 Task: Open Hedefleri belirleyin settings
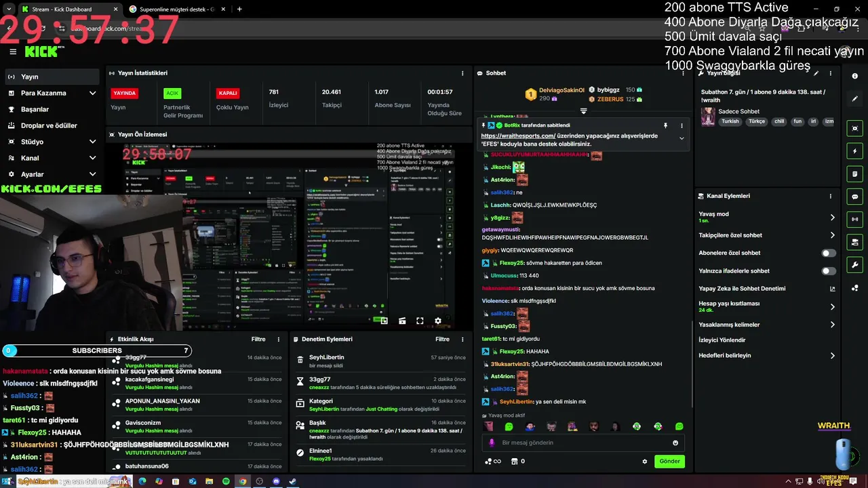click(x=767, y=355)
